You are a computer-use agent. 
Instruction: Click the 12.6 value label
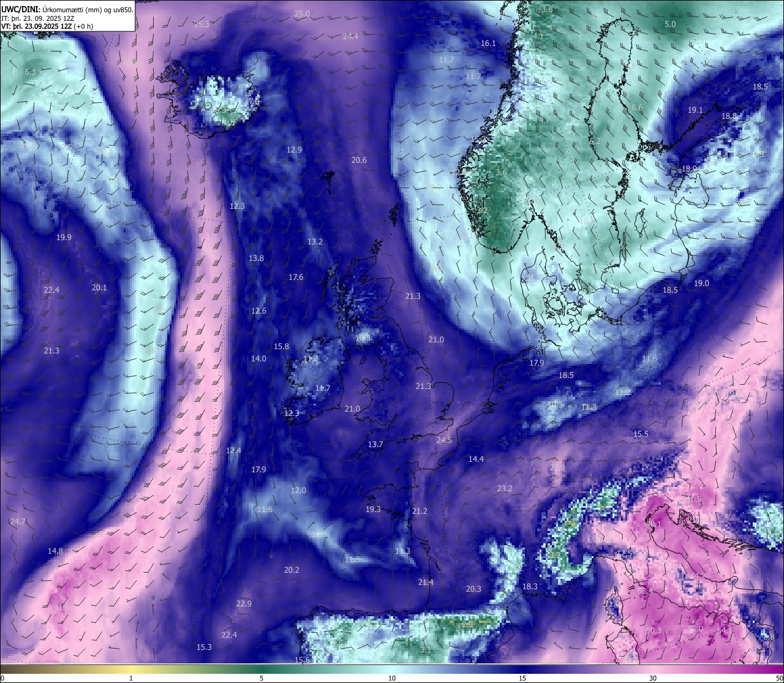pos(258,311)
